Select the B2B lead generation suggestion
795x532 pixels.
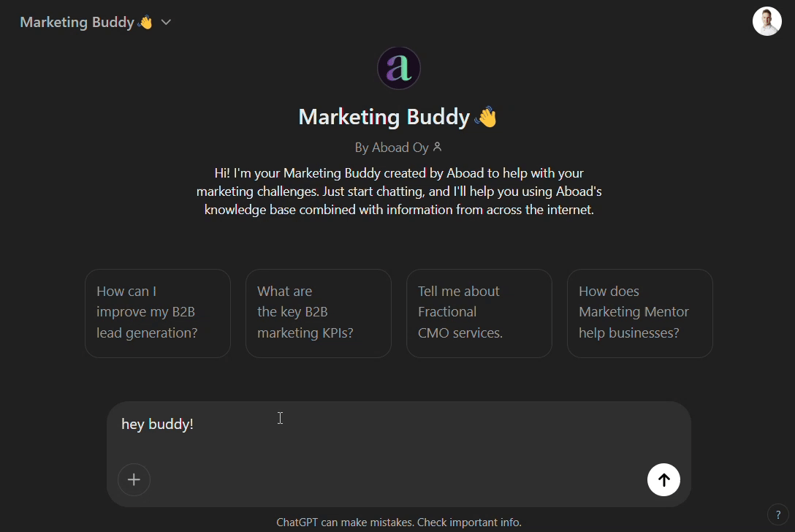158,313
